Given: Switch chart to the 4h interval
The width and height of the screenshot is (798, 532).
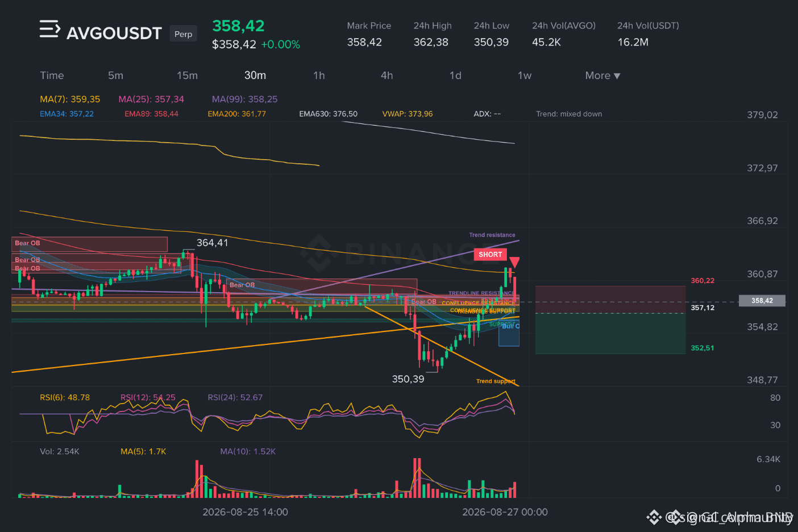Looking at the screenshot, I should (387, 76).
